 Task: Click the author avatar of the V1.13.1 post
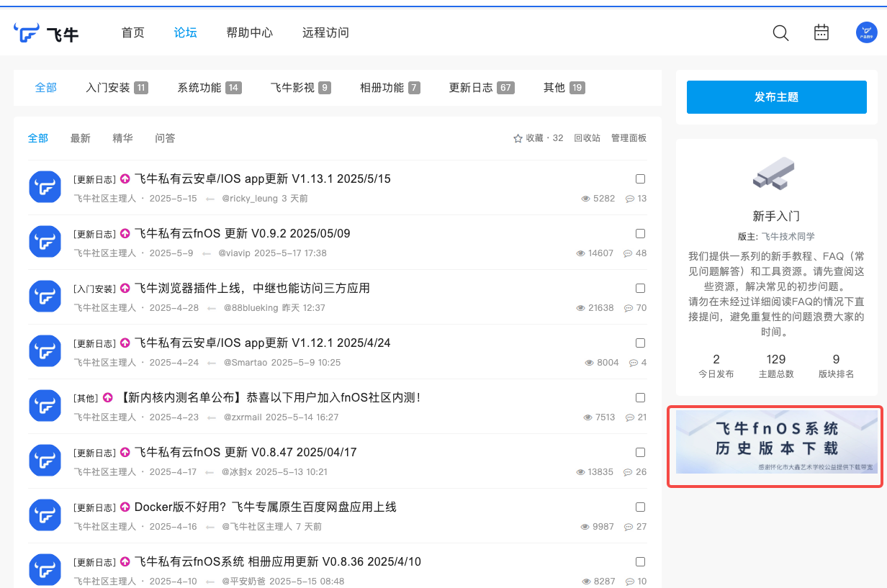point(45,187)
